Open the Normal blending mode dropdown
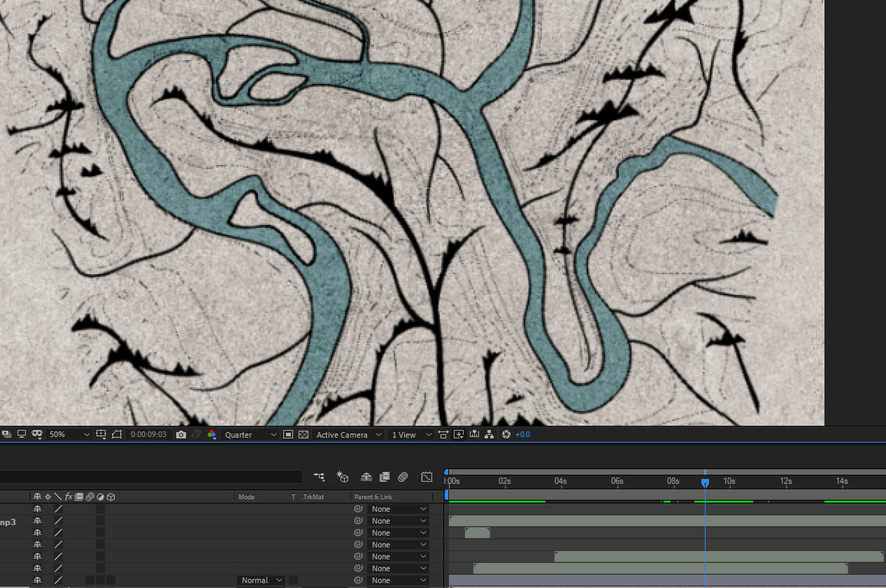Viewport: 886px width, 588px height. [x=262, y=580]
